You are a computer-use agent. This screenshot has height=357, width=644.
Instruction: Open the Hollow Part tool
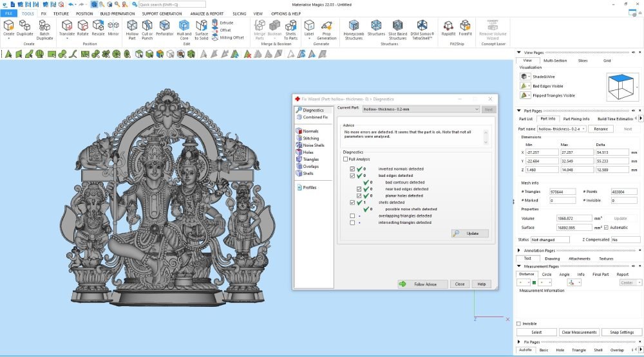(x=132, y=30)
